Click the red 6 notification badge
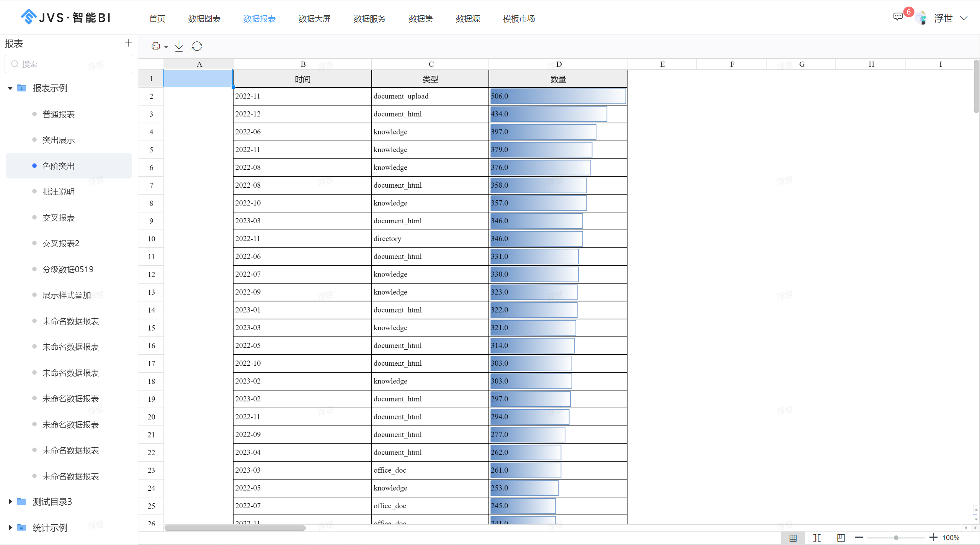The width and height of the screenshot is (980, 545). pyautogui.click(x=908, y=12)
